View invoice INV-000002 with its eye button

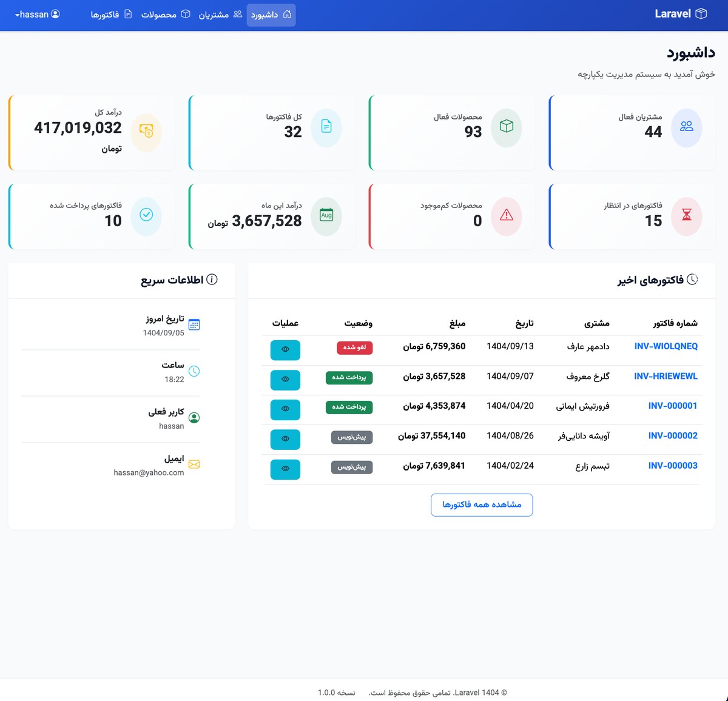coord(285,439)
